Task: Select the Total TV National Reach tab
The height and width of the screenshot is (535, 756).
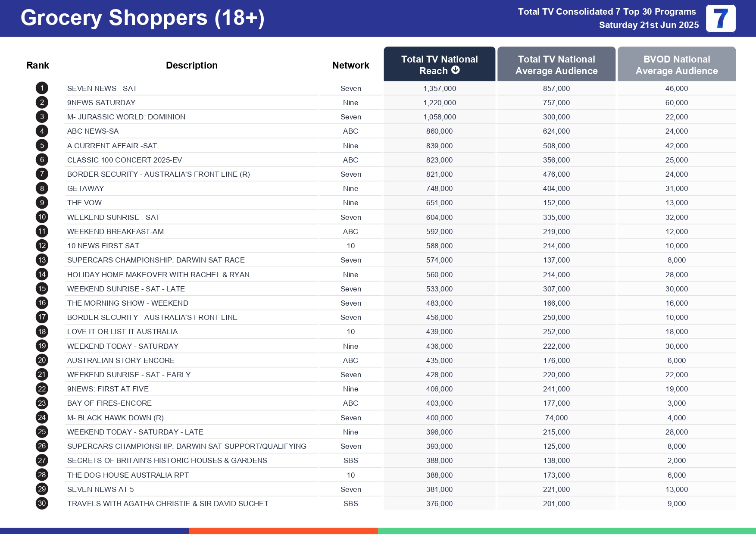Action: 439,64
